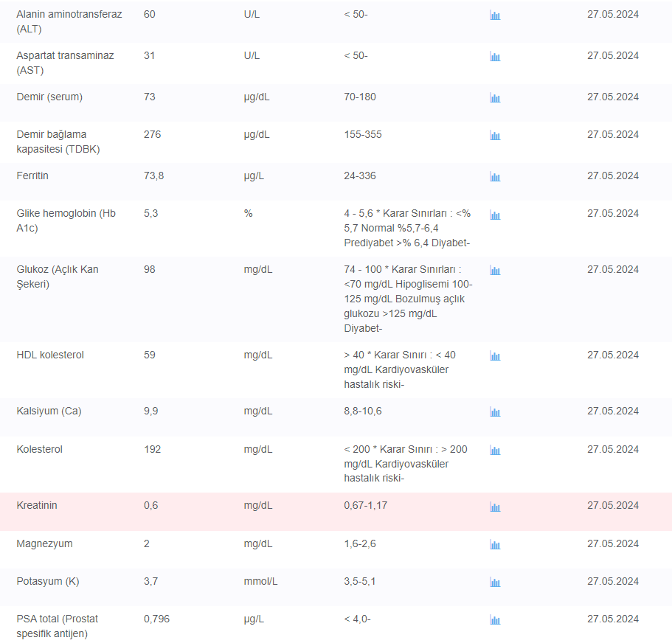Click the Glukoz reference range text

[407, 299]
